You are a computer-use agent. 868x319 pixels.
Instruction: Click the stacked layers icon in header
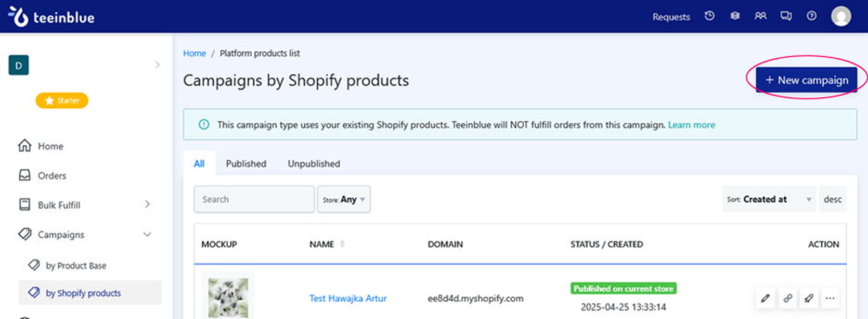tap(735, 16)
